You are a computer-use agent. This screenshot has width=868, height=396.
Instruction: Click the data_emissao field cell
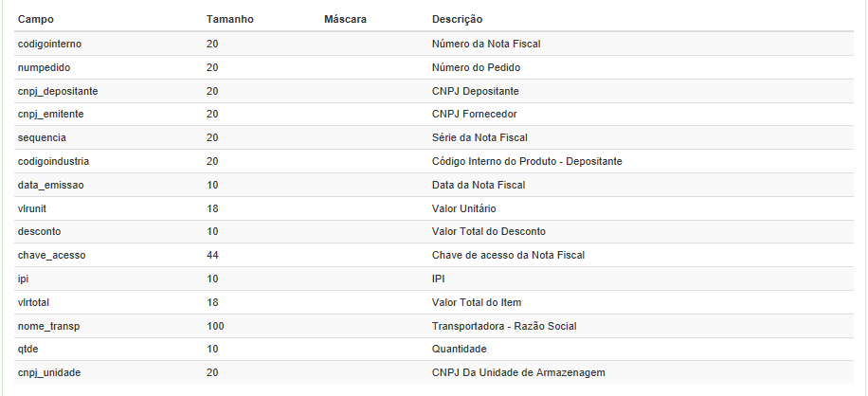(x=51, y=185)
